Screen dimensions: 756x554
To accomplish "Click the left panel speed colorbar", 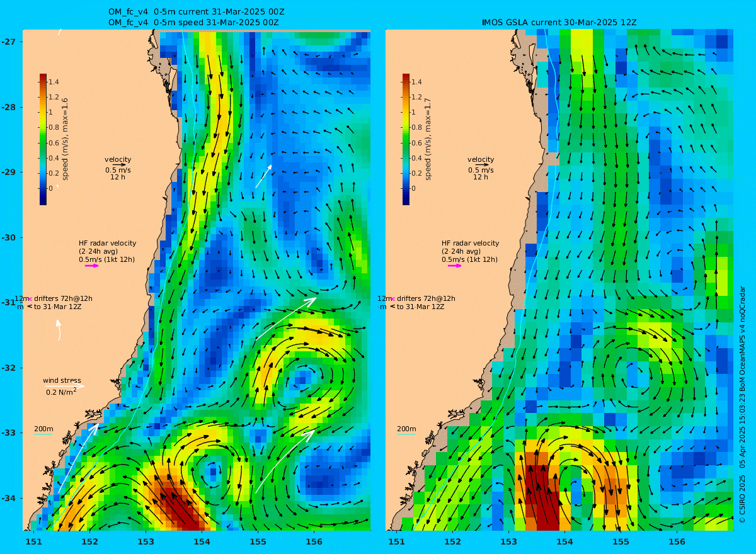I will [43, 139].
